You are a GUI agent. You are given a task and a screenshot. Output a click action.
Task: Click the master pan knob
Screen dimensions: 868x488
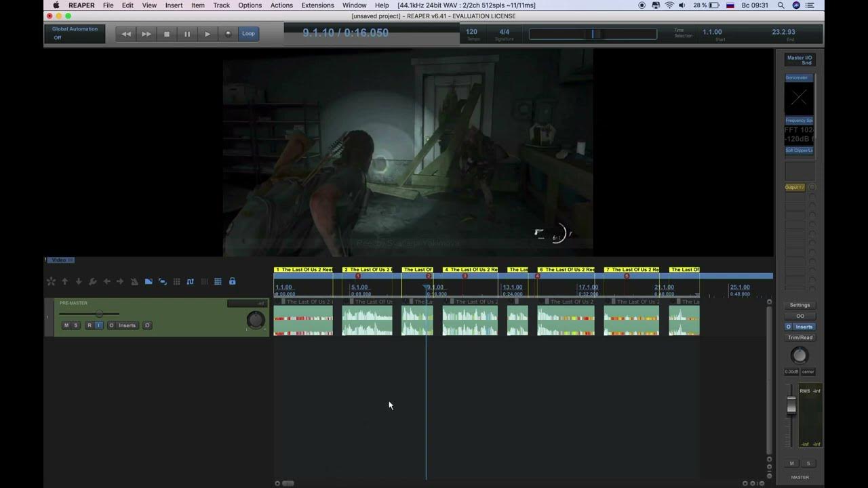point(800,355)
